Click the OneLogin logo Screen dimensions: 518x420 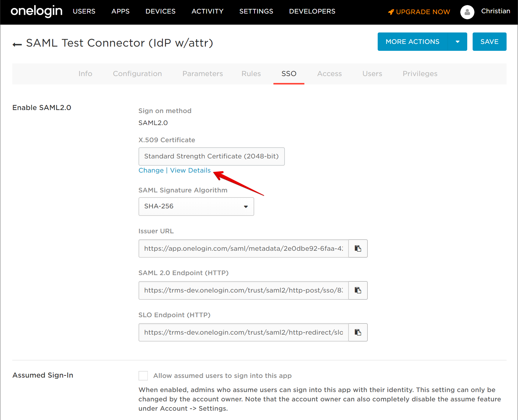(x=36, y=11)
